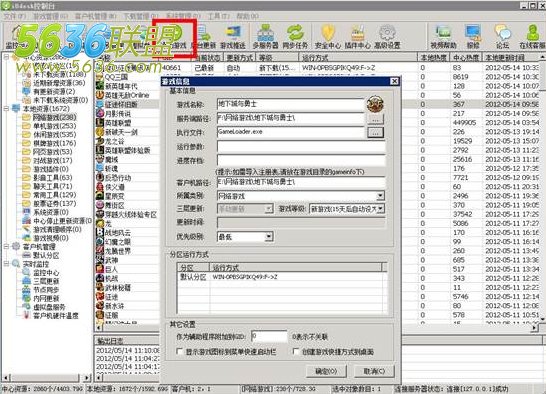This screenshot has height=394, width=546.
Task: Sort by the 中心热度 column header
Action: pos(466,57)
